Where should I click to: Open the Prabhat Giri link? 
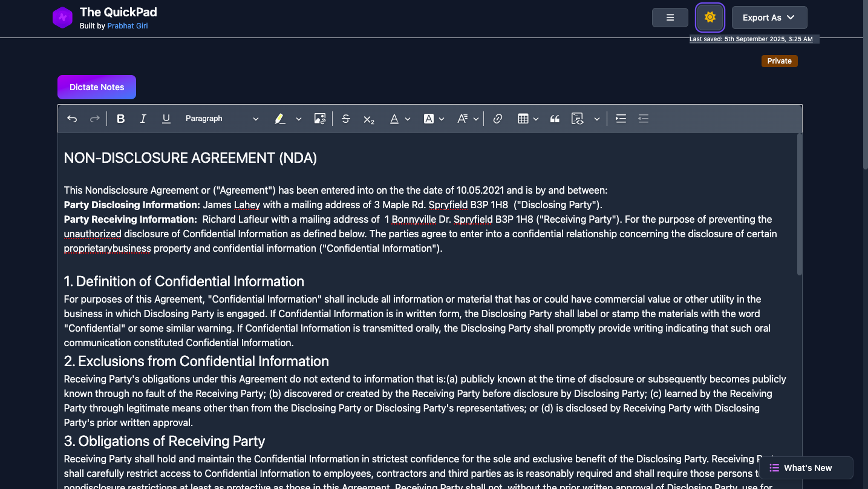coord(128,26)
